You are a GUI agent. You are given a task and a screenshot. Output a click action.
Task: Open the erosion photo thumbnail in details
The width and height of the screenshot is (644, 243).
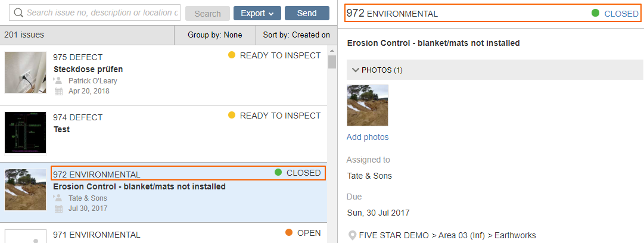click(x=368, y=105)
